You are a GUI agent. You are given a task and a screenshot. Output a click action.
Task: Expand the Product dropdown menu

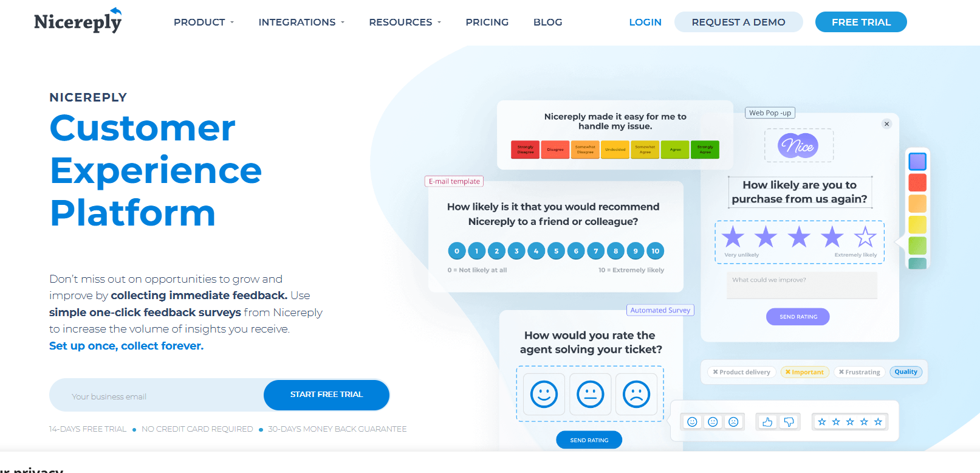[204, 22]
